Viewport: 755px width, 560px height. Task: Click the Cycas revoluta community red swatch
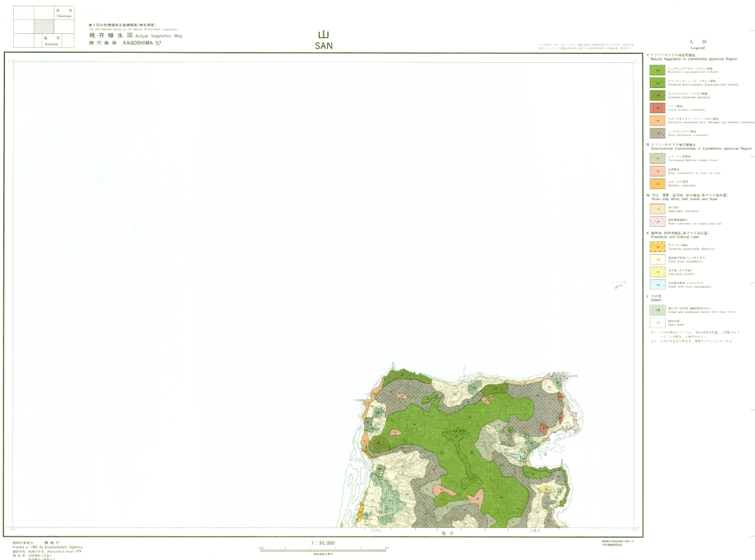[x=658, y=108]
